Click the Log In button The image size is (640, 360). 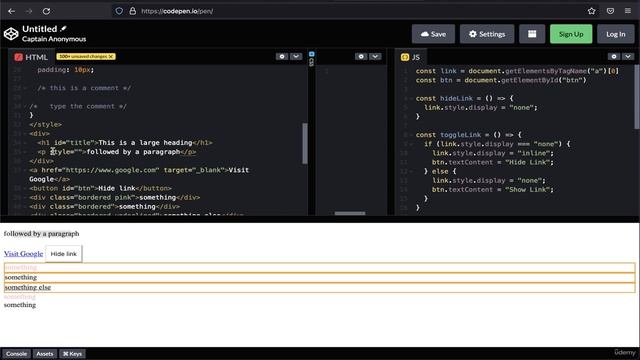616,34
